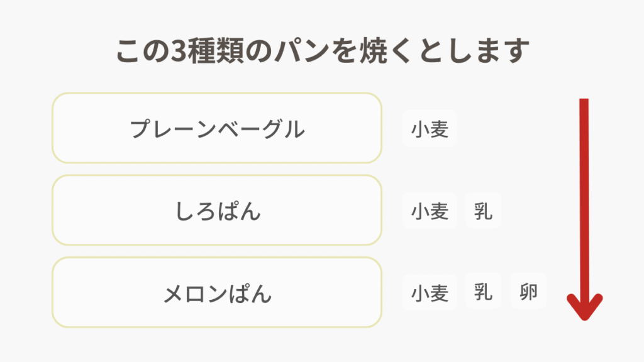The width and height of the screenshot is (644, 362).
Task: Click the メロンぱん bread box
Action: (217, 292)
